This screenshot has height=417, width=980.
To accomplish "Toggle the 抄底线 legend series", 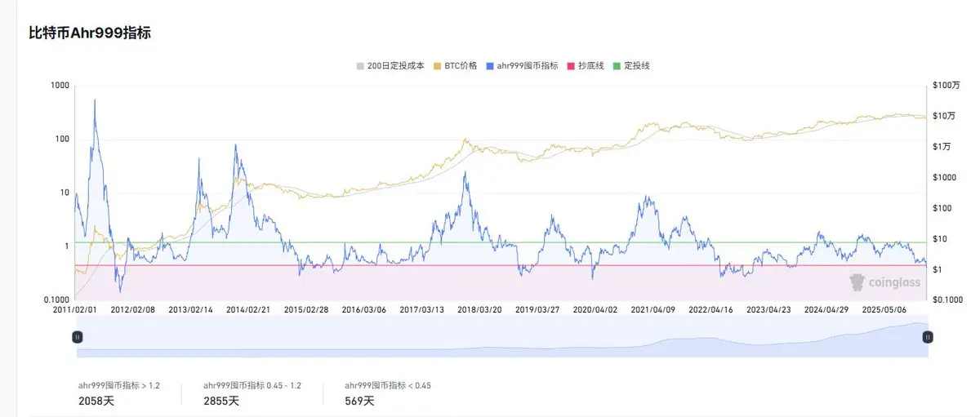I will point(584,65).
